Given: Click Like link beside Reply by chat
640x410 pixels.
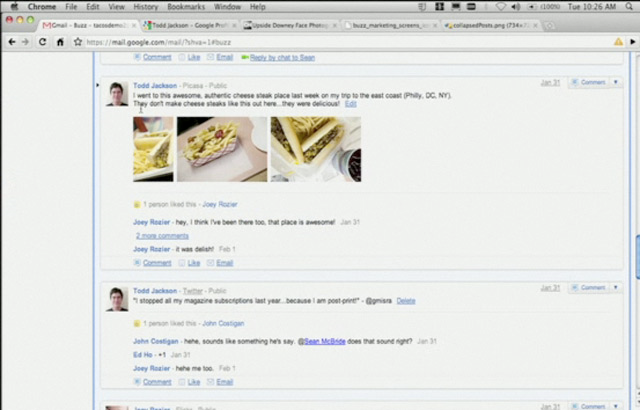Looking at the screenshot, I should click(x=194, y=57).
